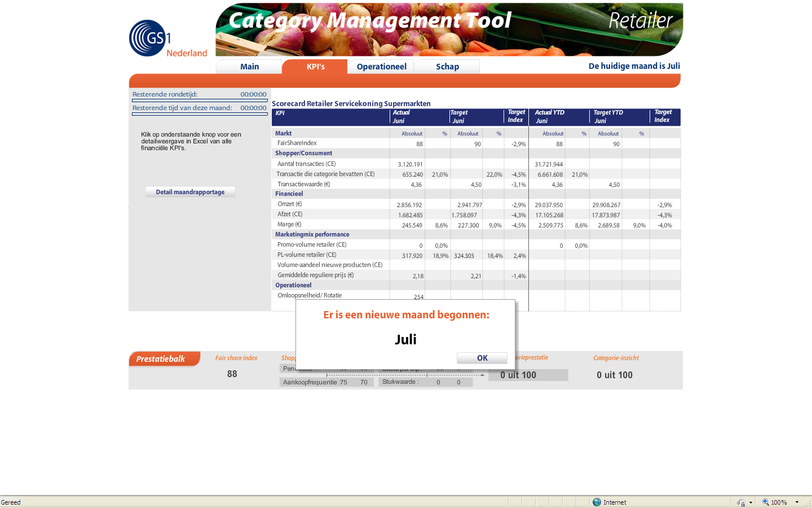Click the Fair share index label
The width and height of the screenshot is (812, 508).
[236, 358]
